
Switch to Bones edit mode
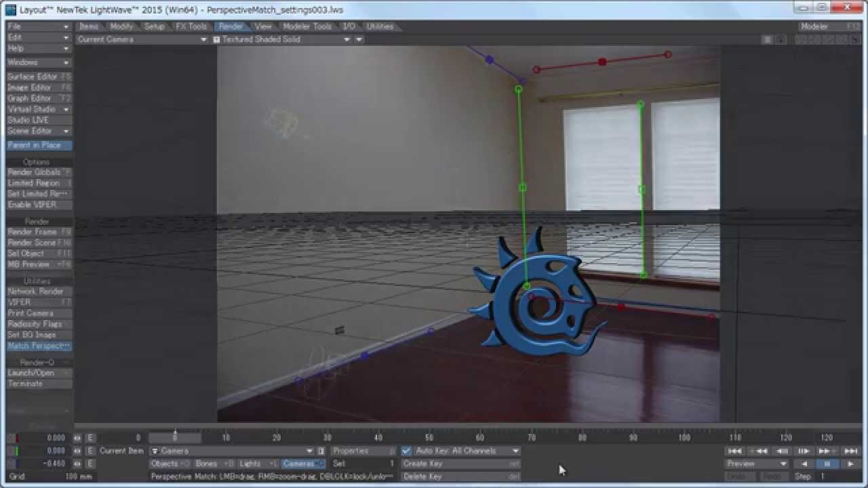(x=214, y=464)
